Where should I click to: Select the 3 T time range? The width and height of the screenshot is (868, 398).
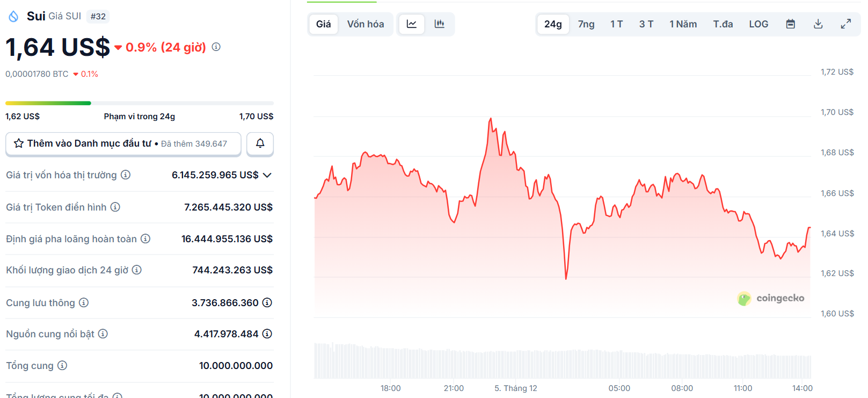pos(646,24)
